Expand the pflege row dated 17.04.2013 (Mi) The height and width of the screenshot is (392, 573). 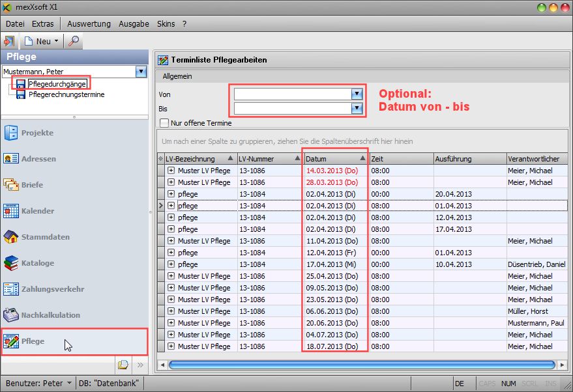tap(171, 264)
